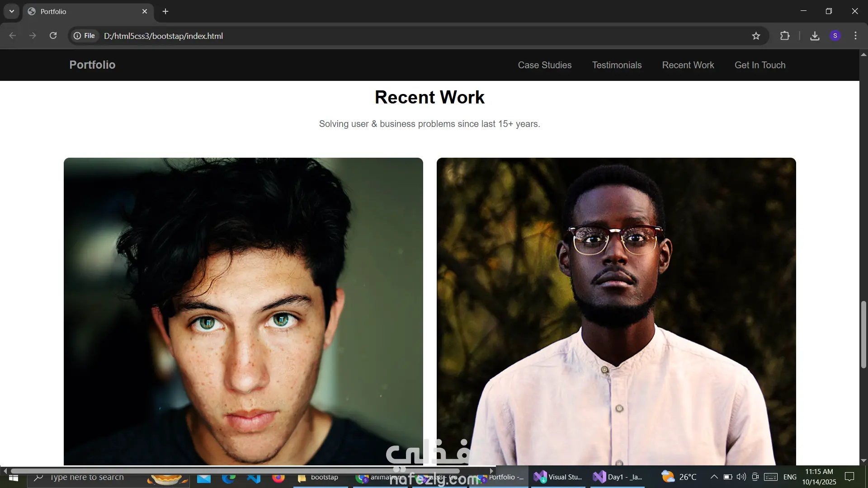Click the Get In Touch link

(759, 65)
